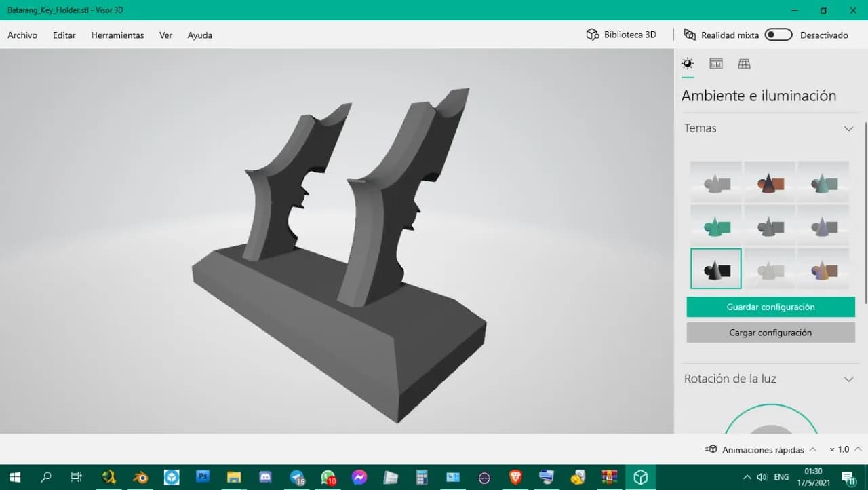The width and height of the screenshot is (868, 490).
Task: Open Task View on the taskbar
Action: coord(77,477)
